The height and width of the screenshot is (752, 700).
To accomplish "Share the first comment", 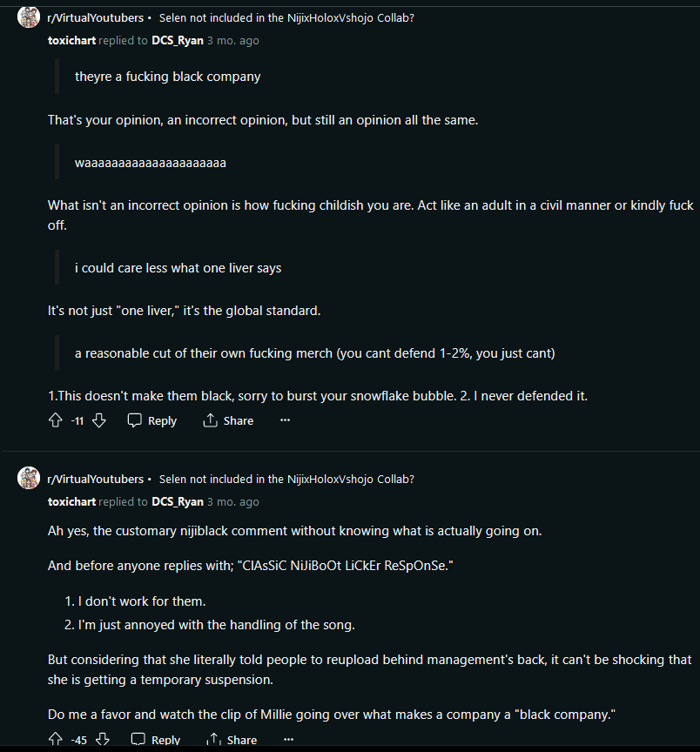I will tap(228, 420).
